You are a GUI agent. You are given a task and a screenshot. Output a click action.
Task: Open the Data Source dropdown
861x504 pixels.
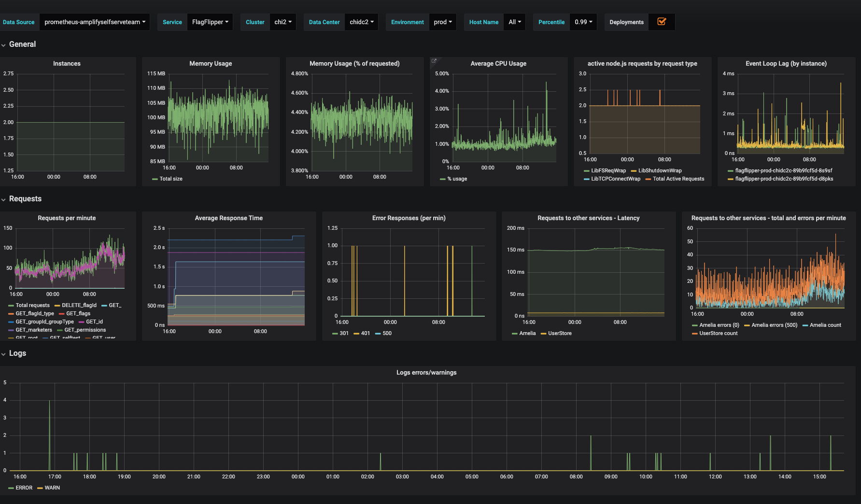tap(95, 22)
